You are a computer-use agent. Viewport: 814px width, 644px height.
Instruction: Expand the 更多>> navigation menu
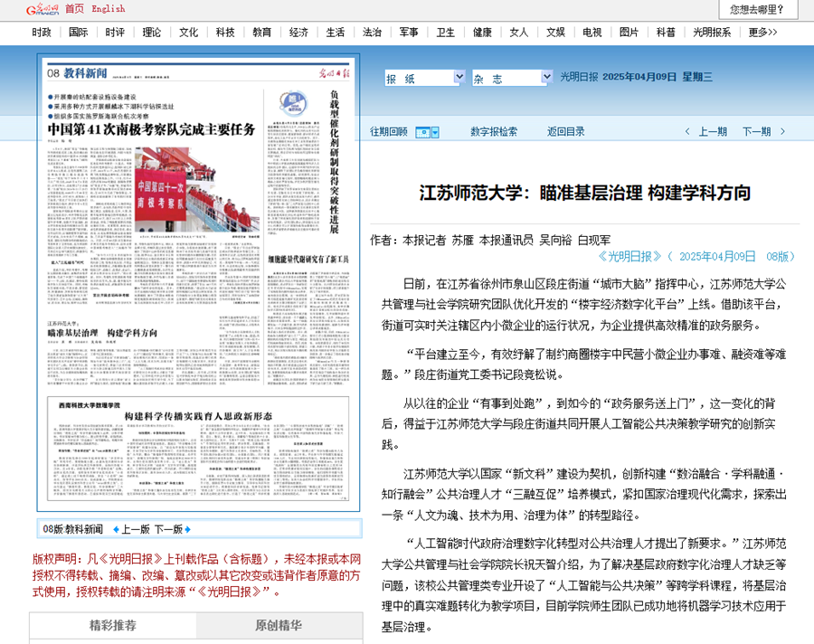pos(762,33)
